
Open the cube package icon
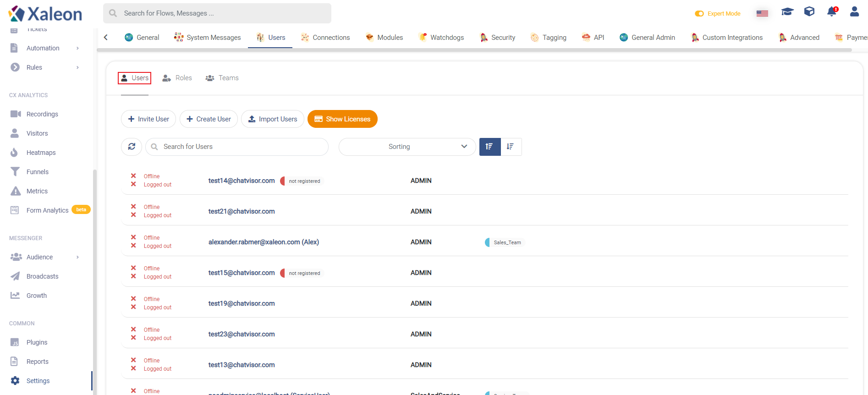809,11
